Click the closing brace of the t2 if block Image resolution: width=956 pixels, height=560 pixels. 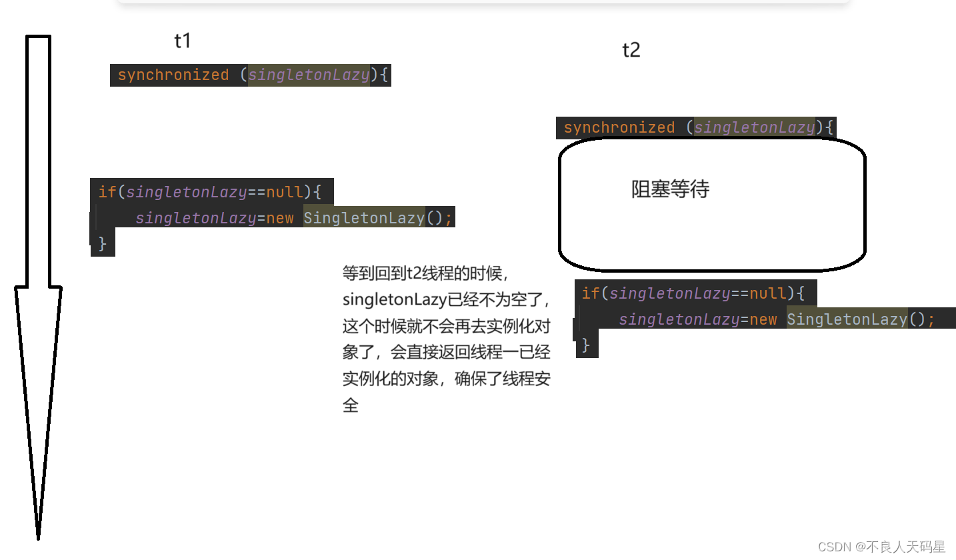point(587,345)
